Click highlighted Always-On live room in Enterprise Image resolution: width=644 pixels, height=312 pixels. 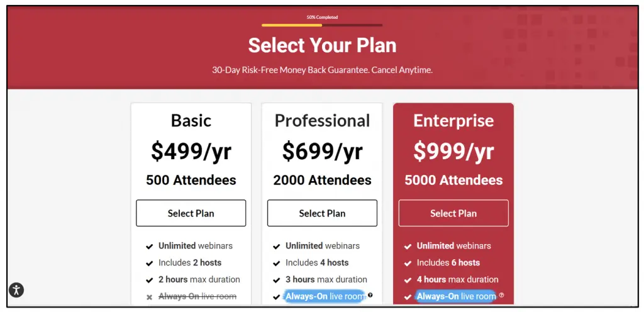456,296
